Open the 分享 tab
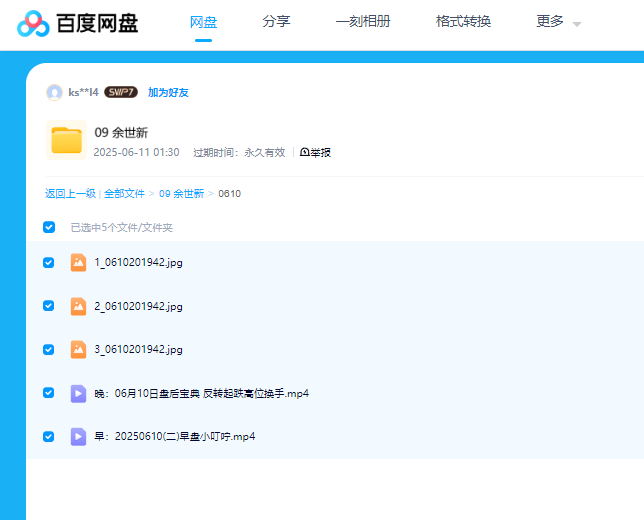The height and width of the screenshot is (520, 644). (x=276, y=21)
